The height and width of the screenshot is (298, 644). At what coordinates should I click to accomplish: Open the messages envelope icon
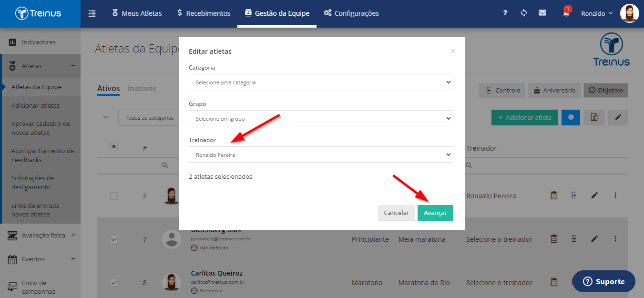542,13
